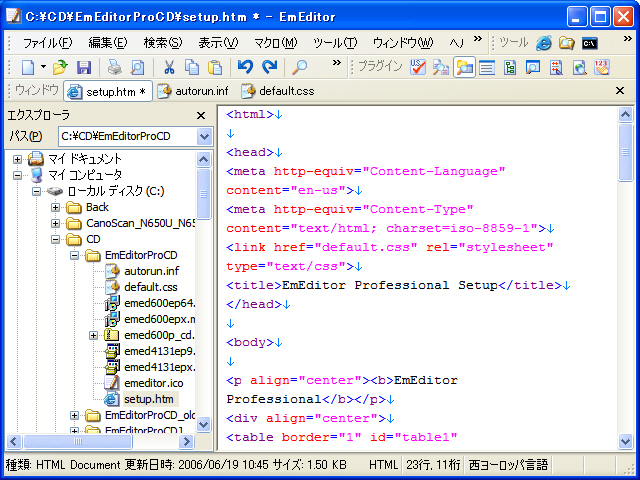Close the Explorer (エクスプローラ) panel
This screenshot has height=480, width=640.
pos(201,116)
